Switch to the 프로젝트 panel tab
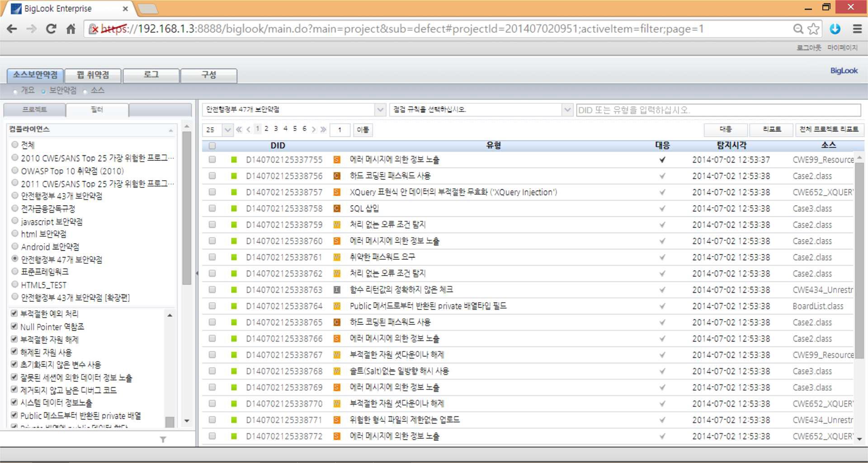868x463 pixels. click(x=35, y=110)
